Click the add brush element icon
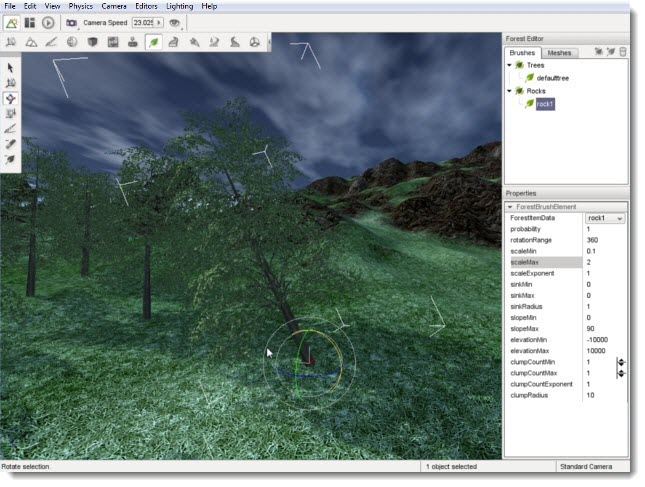Image resolution: width=645 pixels, height=487 pixels. [x=611, y=51]
